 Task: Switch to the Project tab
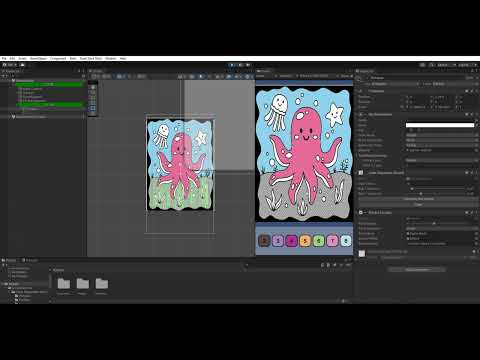click(x=10, y=260)
